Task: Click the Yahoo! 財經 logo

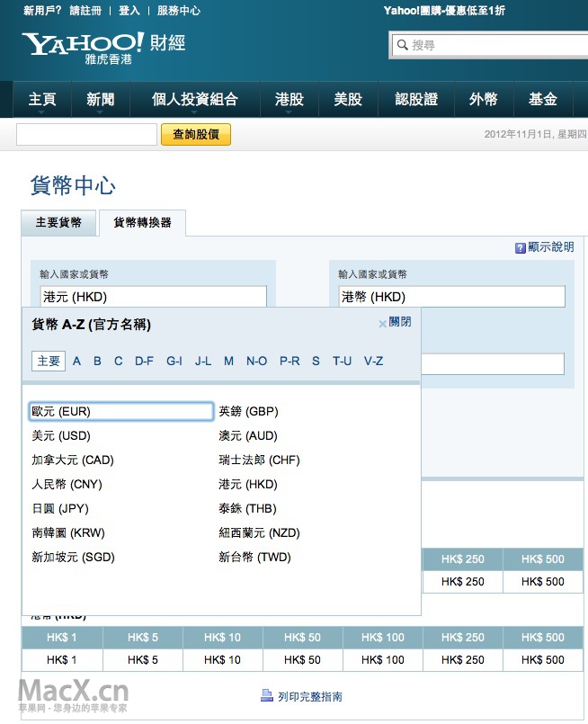Action: 103,47
